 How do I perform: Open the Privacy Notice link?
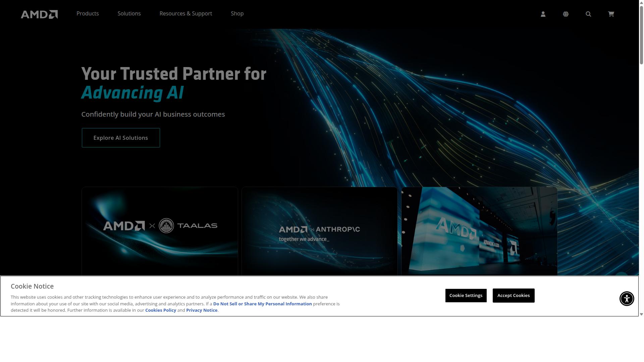click(202, 310)
